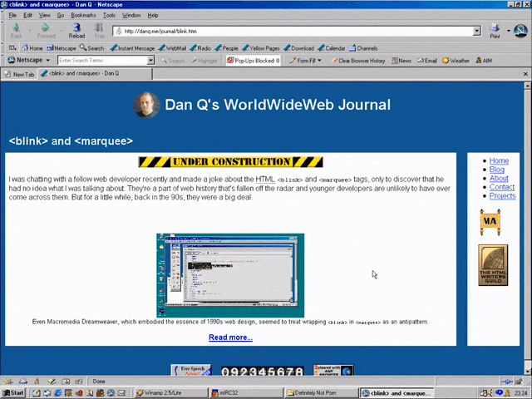Switch to mIRC32 taskbar button
The image size is (532, 399).
click(246, 393)
